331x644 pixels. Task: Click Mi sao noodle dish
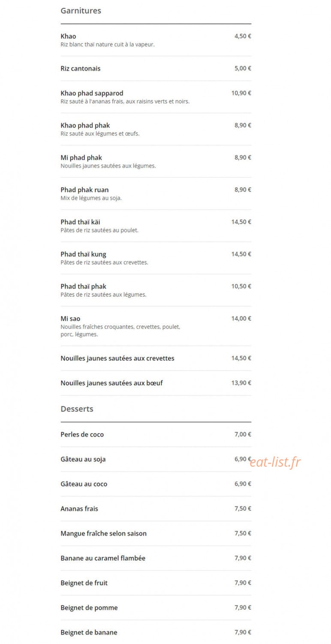(x=156, y=326)
